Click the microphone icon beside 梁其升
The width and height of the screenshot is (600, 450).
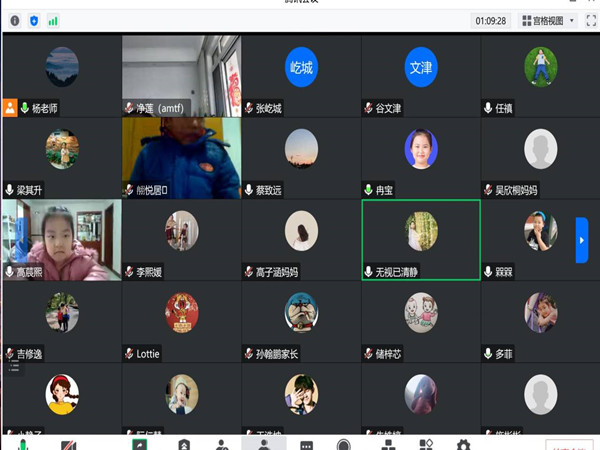coord(10,190)
